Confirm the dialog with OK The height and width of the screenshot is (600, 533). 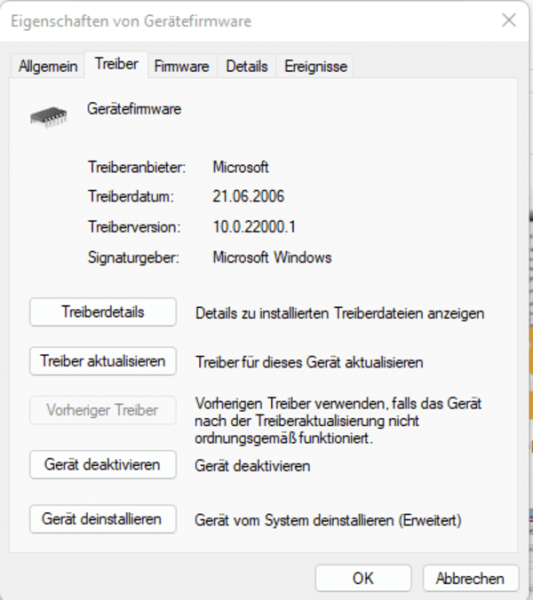click(363, 578)
